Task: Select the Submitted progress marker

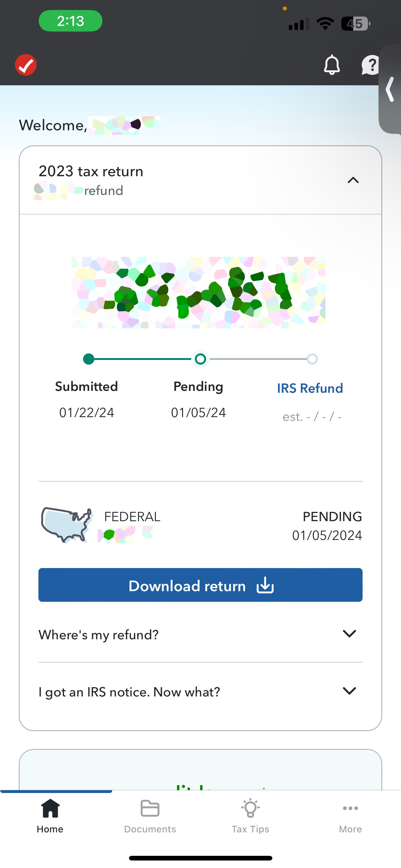Action: [89, 359]
